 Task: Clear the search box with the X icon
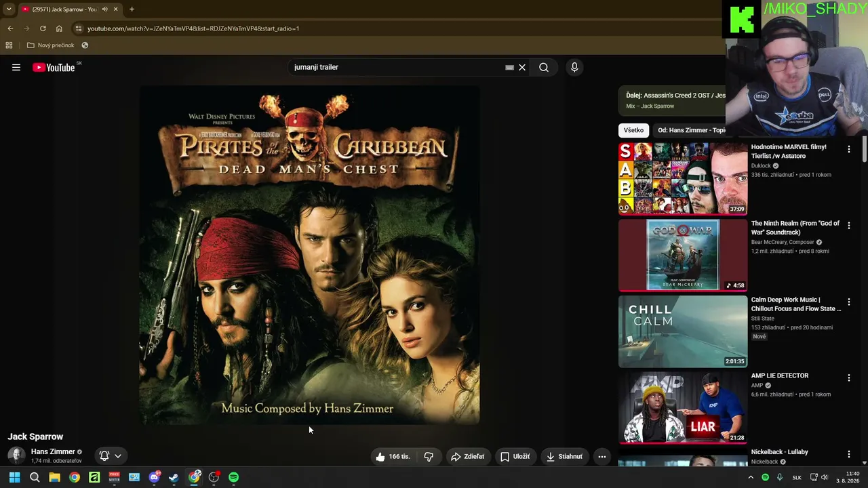pyautogui.click(x=522, y=67)
